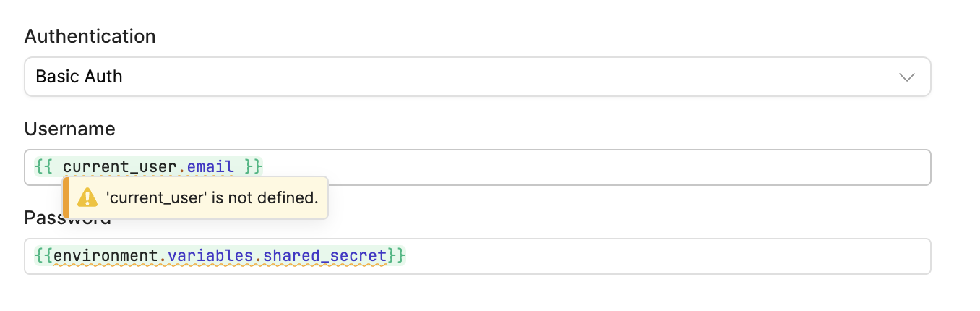Image resolution: width=980 pixels, height=311 pixels.
Task: Click the orange bar on warning tooltip
Action: [x=66, y=197]
